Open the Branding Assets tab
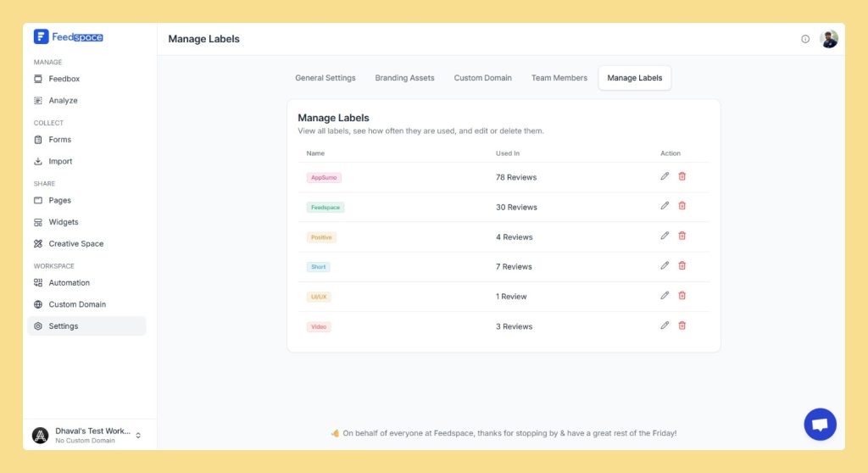The width and height of the screenshot is (868, 473). (x=404, y=78)
